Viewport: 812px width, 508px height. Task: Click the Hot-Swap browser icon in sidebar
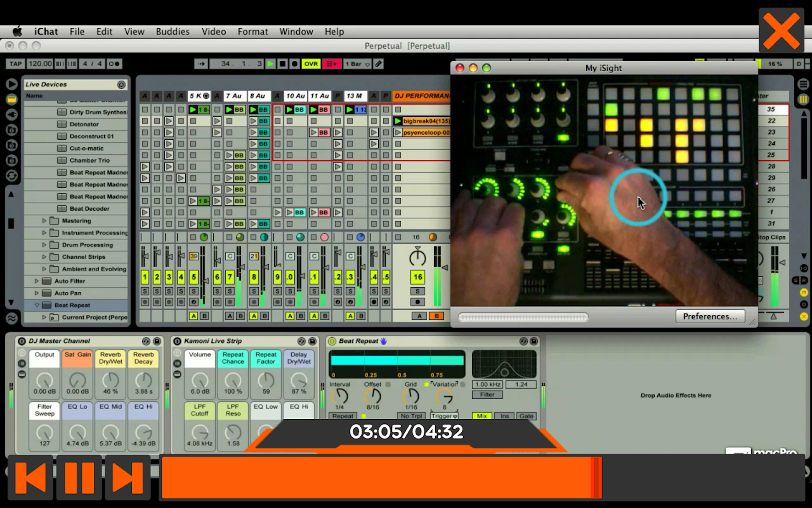(x=11, y=175)
